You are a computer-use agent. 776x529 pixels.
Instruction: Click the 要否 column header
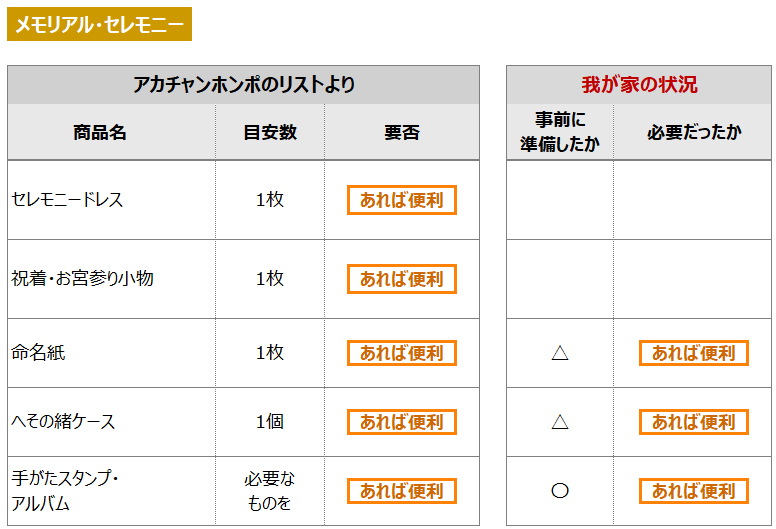click(x=402, y=132)
